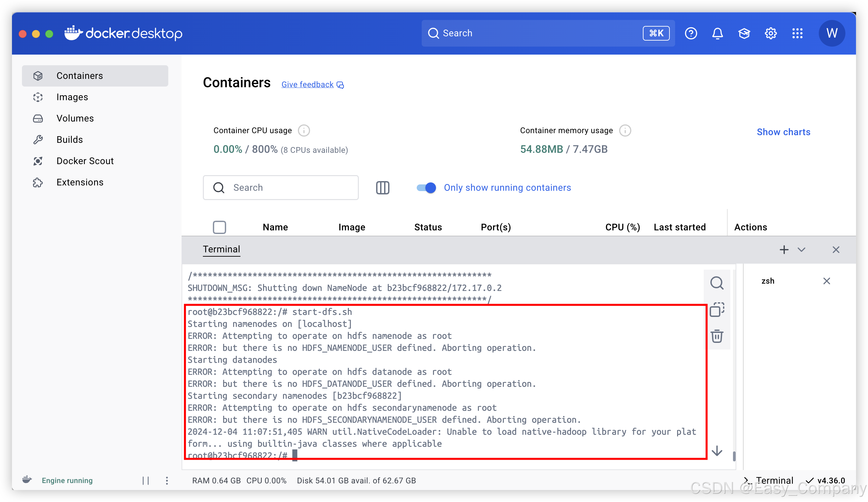Screen dimensions: 868x502
Task: Close the Terminal panel
Action: pos(836,250)
